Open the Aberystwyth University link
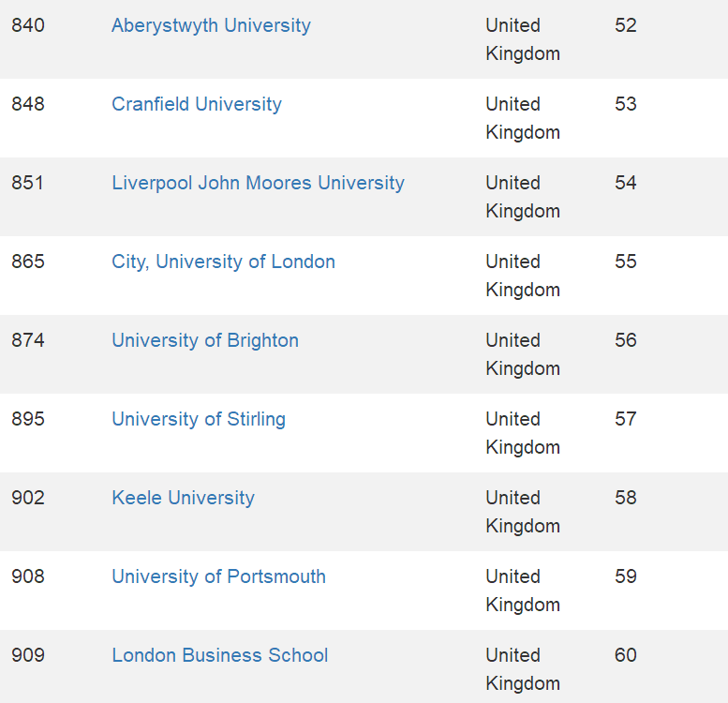The image size is (728, 703). (x=211, y=25)
